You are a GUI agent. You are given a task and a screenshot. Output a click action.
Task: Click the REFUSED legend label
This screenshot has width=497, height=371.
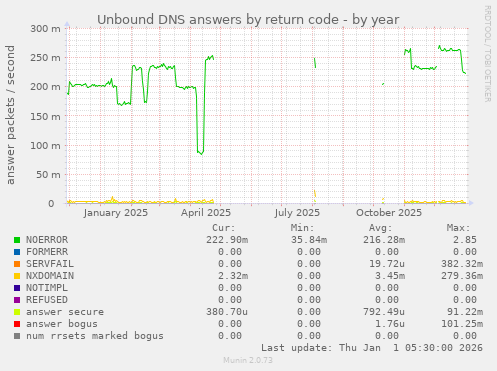coord(47,300)
